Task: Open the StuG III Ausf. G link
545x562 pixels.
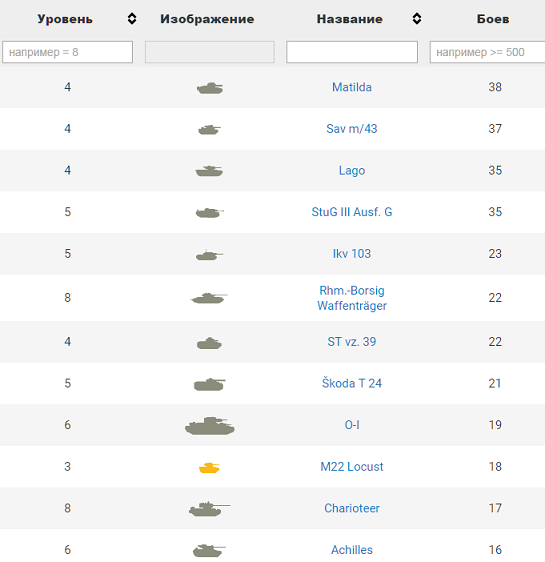Action: click(352, 212)
